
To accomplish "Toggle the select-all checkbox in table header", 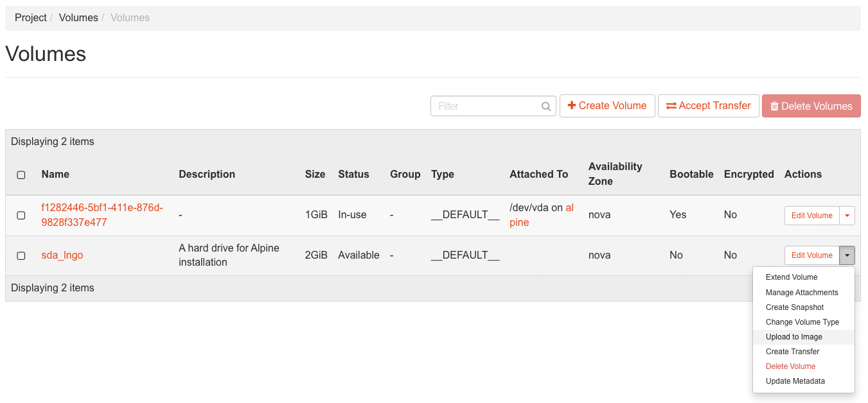I will 21,175.
